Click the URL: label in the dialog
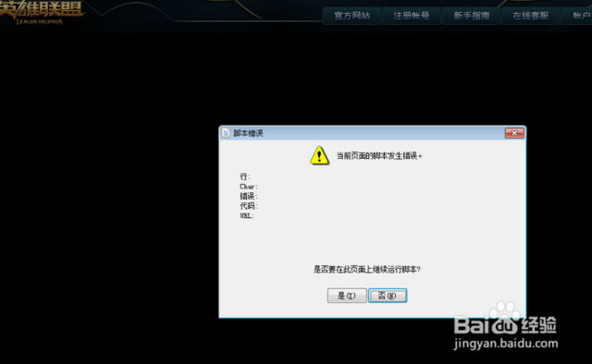Screen dimensions: 592x364 (x=247, y=216)
